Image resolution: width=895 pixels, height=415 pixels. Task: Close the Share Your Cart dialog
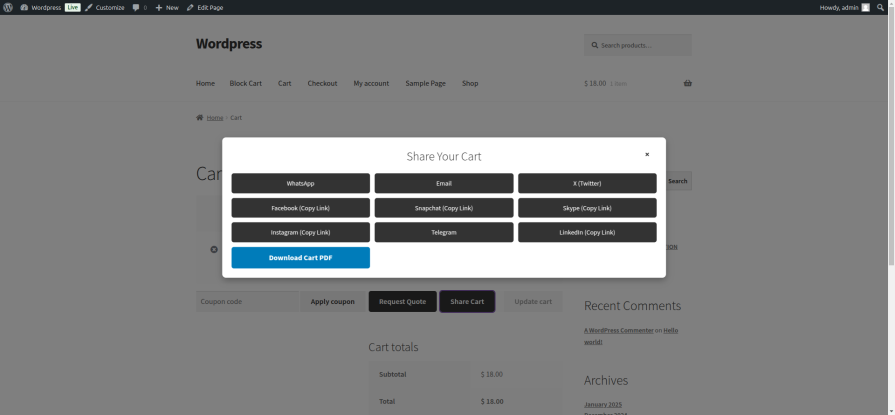[647, 154]
